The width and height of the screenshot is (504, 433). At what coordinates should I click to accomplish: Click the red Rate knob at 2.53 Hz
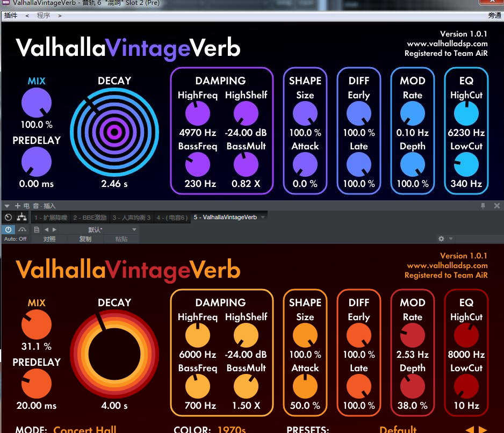pos(413,335)
